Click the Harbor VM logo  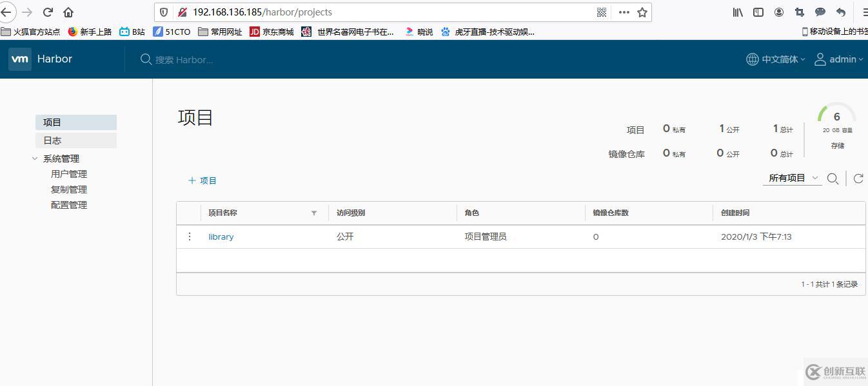19,59
